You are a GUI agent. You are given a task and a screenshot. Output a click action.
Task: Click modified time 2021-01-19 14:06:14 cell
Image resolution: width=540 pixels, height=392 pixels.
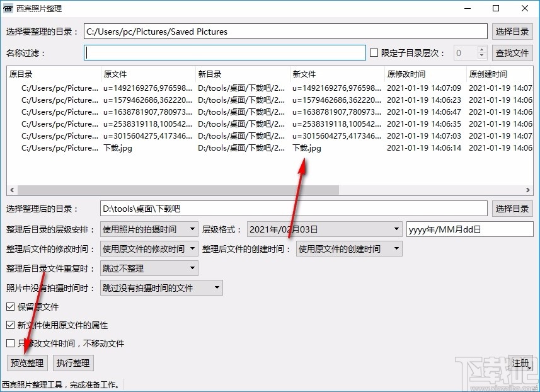click(424, 148)
